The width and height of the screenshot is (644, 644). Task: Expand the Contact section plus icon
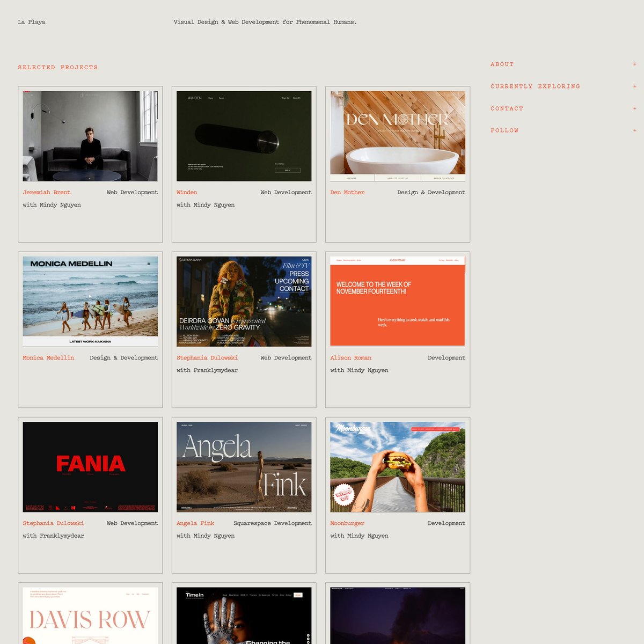coord(634,108)
